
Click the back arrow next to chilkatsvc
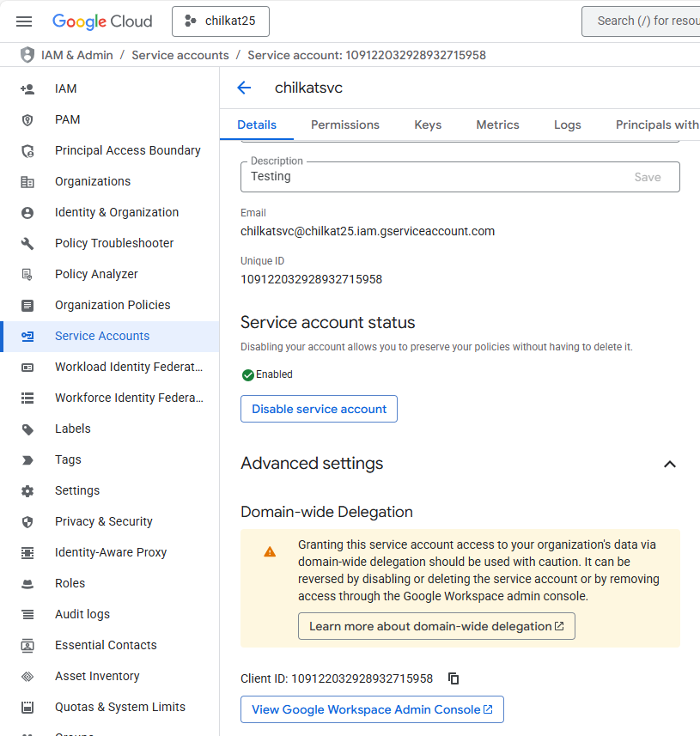pos(244,88)
